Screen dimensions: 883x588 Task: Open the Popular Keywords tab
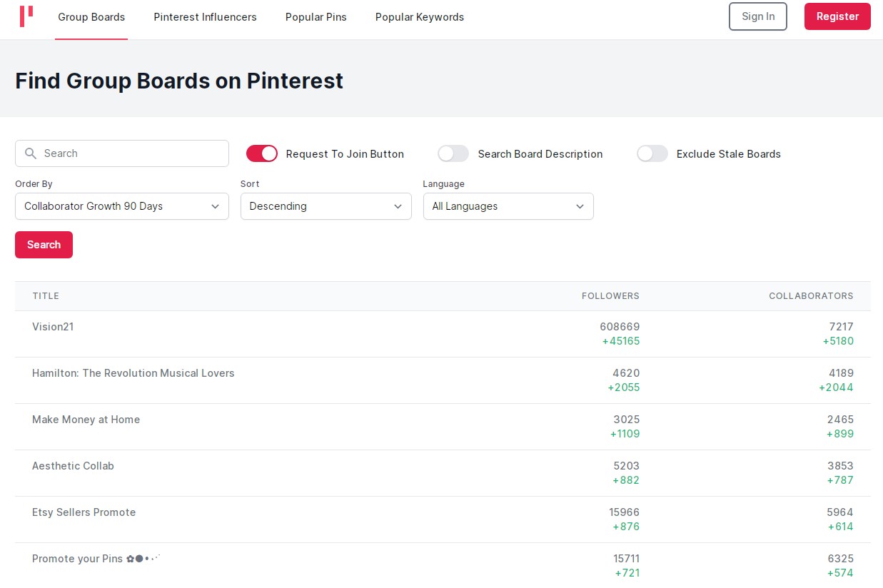(x=420, y=17)
